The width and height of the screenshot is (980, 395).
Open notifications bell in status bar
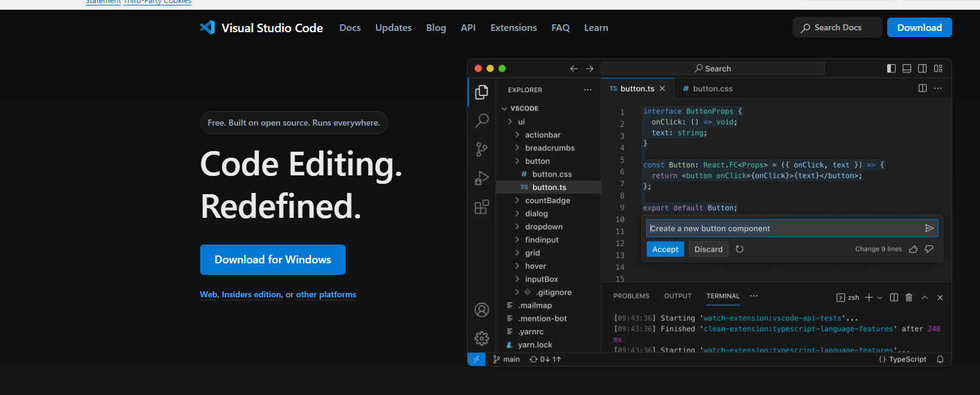coord(940,359)
